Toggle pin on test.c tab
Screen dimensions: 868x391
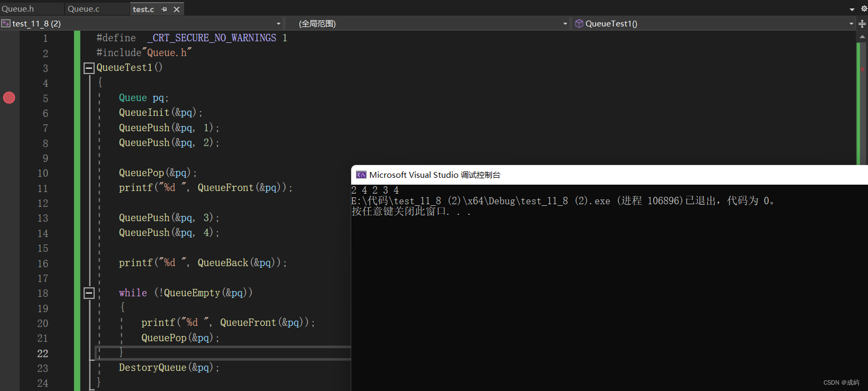coord(164,9)
